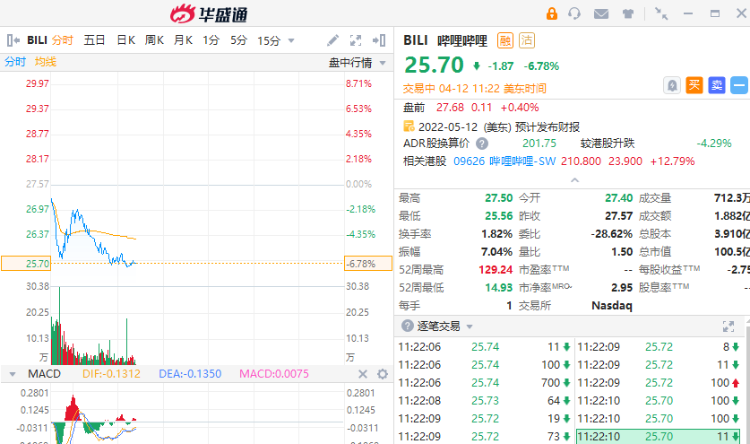Close the MACD indicator panel
This screenshot has height=444, width=750.
362,374
